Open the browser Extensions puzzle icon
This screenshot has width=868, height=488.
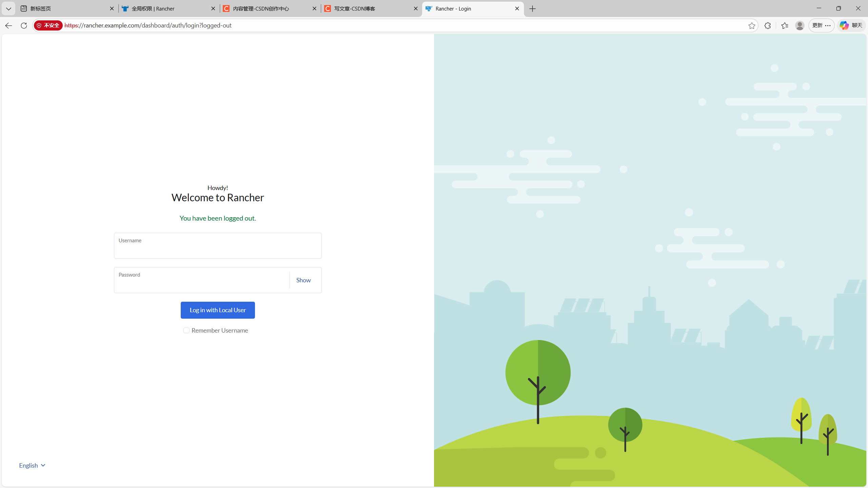768,25
